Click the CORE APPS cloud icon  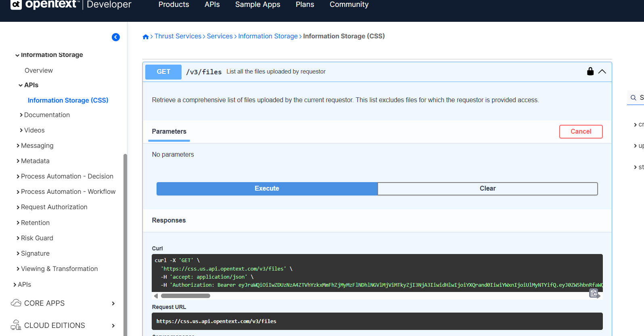16,303
